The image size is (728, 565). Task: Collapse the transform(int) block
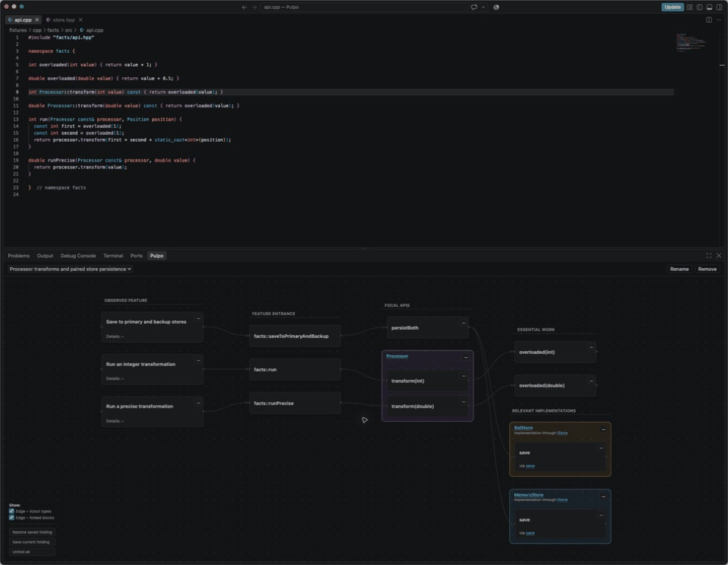(x=463, y=376)
